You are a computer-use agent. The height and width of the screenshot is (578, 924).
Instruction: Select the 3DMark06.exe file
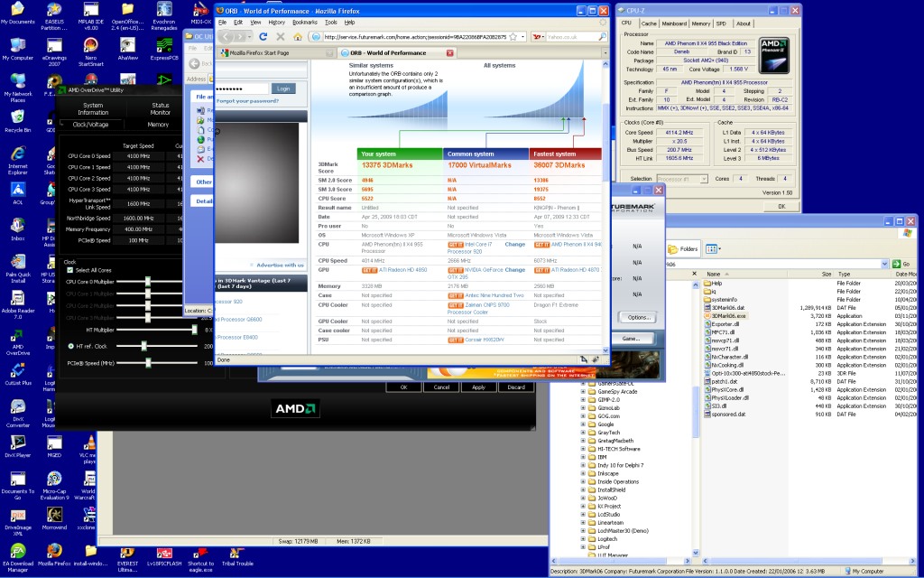click(x=729, y=316)
